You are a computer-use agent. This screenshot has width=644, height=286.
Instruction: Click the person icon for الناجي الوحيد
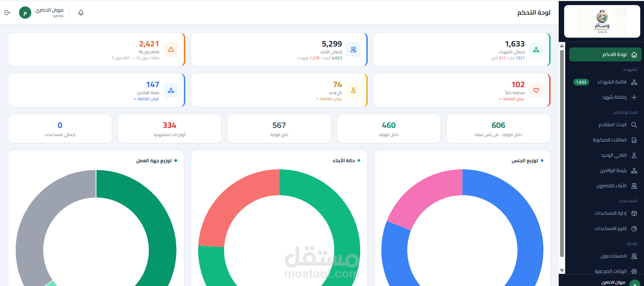click(634, 155)
